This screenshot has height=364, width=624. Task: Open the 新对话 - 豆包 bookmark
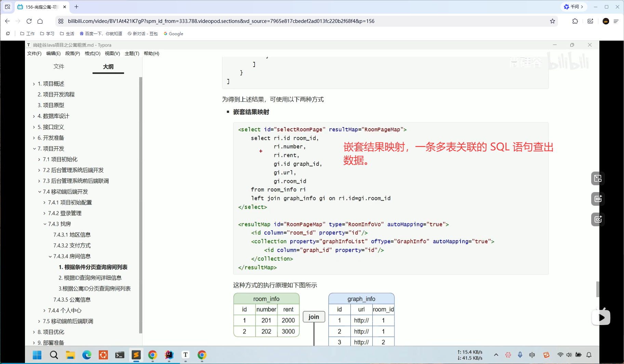point(143,33)
